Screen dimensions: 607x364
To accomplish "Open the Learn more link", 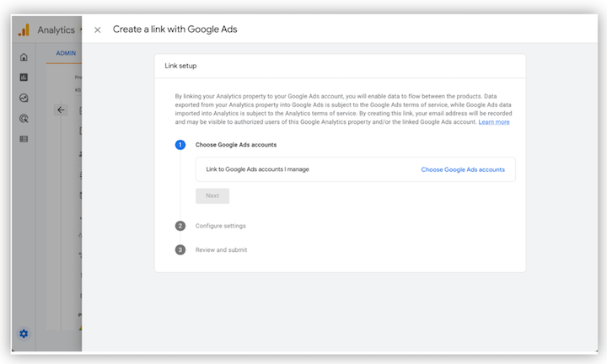I will tap(493, 122).
